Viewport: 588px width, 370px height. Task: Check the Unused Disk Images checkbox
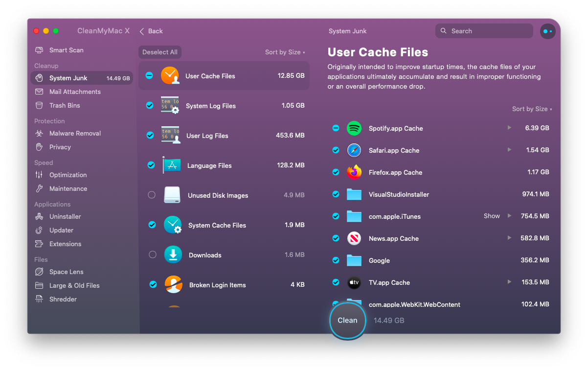coord(152,195)
